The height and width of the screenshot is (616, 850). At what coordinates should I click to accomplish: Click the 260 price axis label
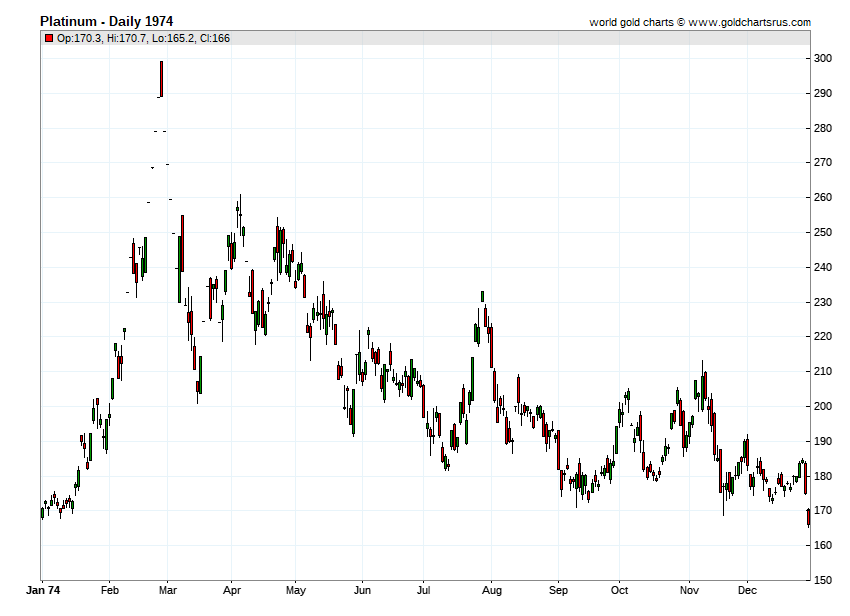[x=823, y=197]
